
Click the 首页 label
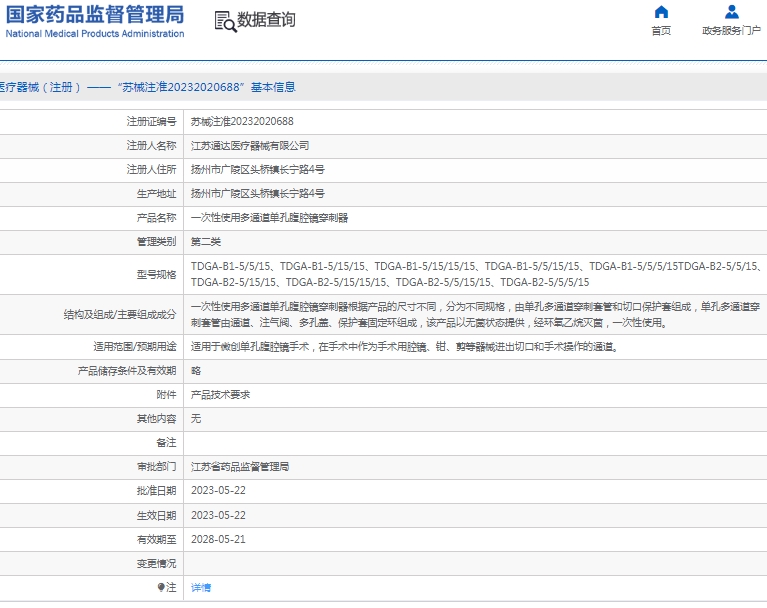click(661, 30)
